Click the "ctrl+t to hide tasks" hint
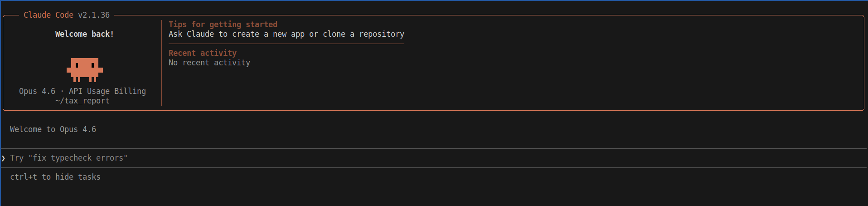This screenshot has width=868, height=206. click(55, 177)
